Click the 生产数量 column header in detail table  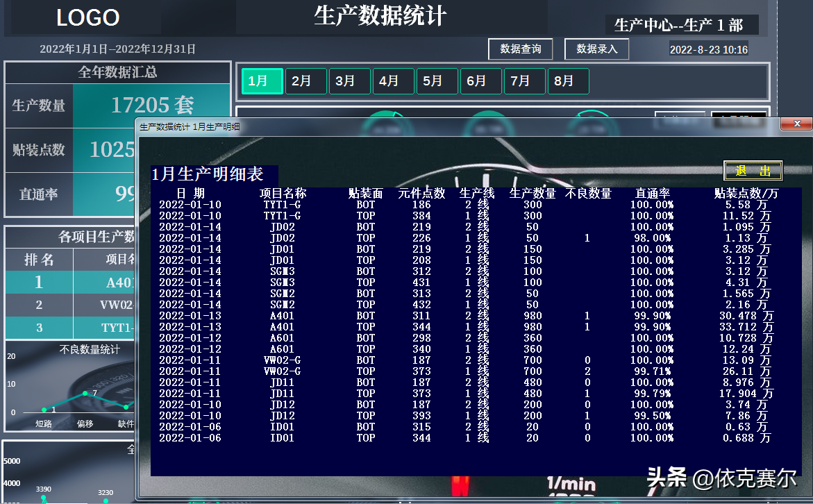[x=533, y=194]
